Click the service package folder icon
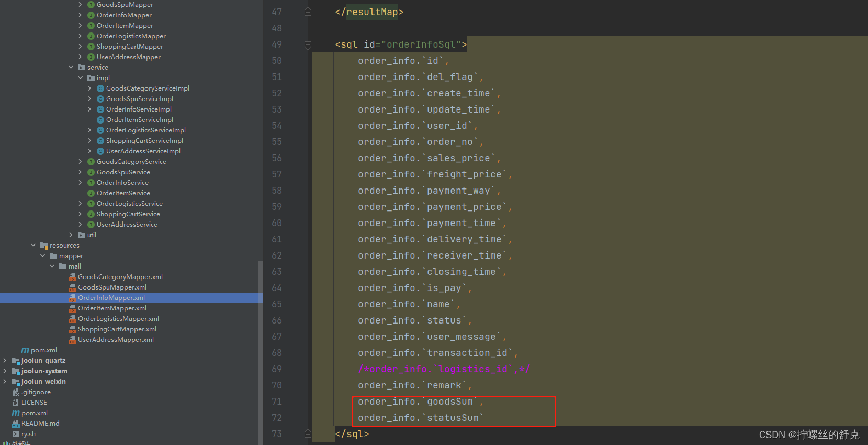The width and height of the screenshot is (868, 445). pos(82,68)
